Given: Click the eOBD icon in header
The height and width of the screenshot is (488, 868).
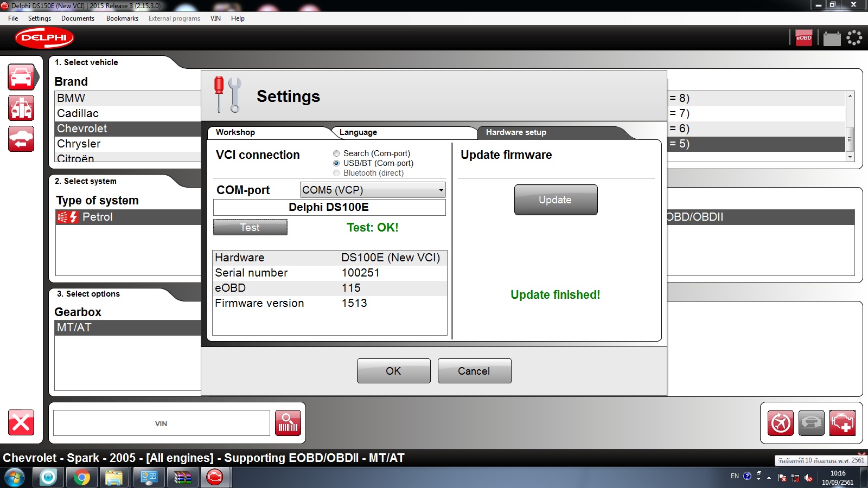Looking at the screenshot, I should pyautogui.click(x=803, y=38).
